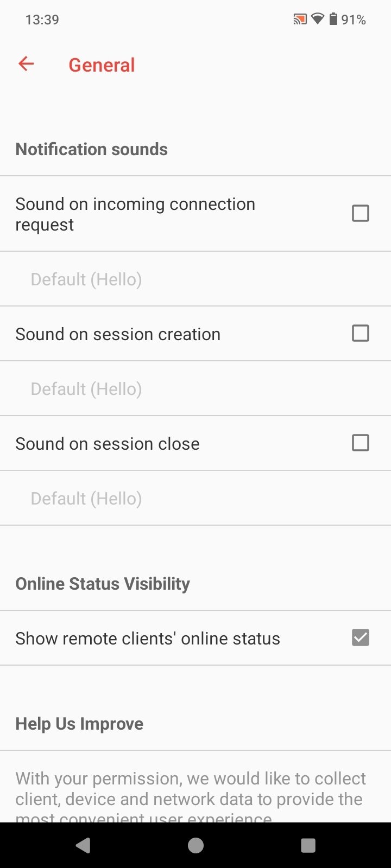Open session creation sound picker Default (Hello)
This screenshot has height=868, width=391.
[86, 389]
